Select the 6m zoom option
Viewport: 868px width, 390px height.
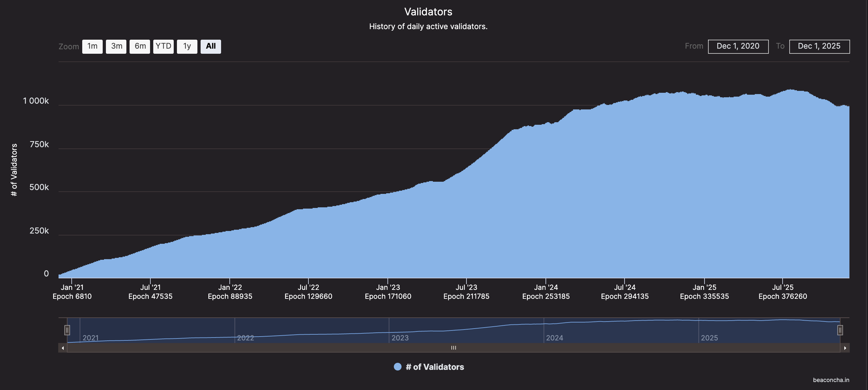point(139,46)
